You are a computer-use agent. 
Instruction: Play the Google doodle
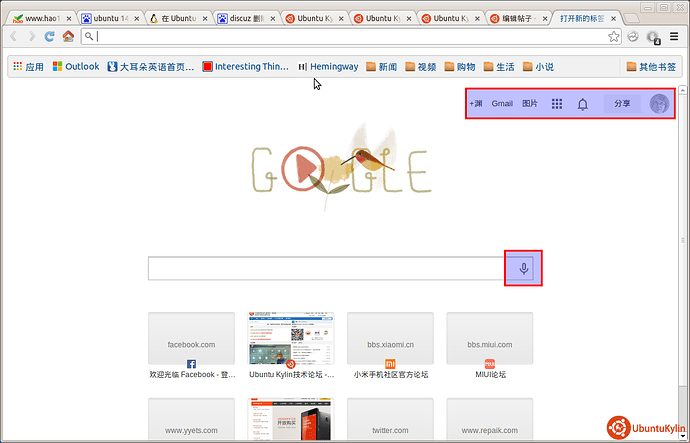click(303, 168)
